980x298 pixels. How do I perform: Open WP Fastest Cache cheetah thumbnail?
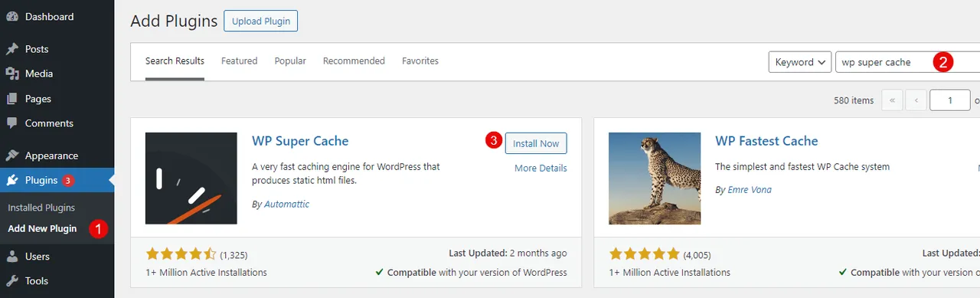[x=655, y=178]
